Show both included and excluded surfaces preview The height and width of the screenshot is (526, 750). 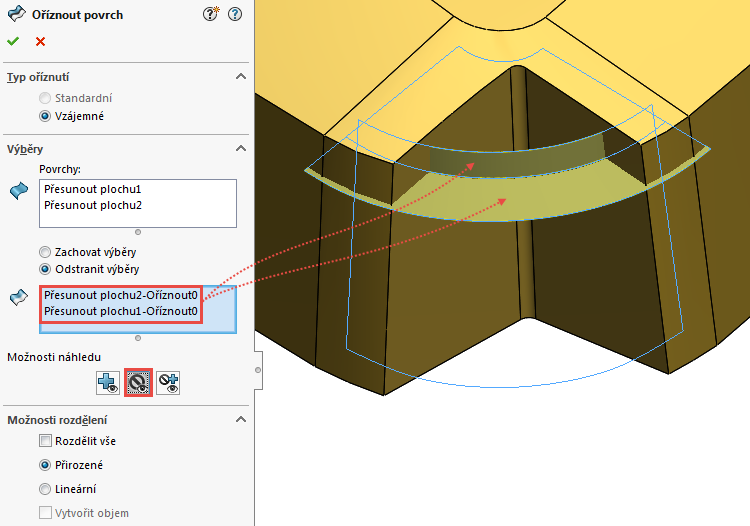click(x=168, y=383)
